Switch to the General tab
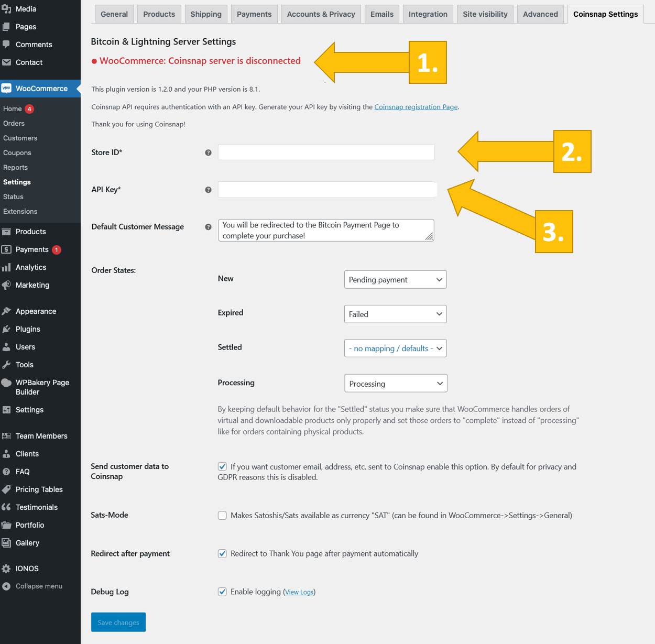Viewport: 655px width, 644px height. (114, 14)
